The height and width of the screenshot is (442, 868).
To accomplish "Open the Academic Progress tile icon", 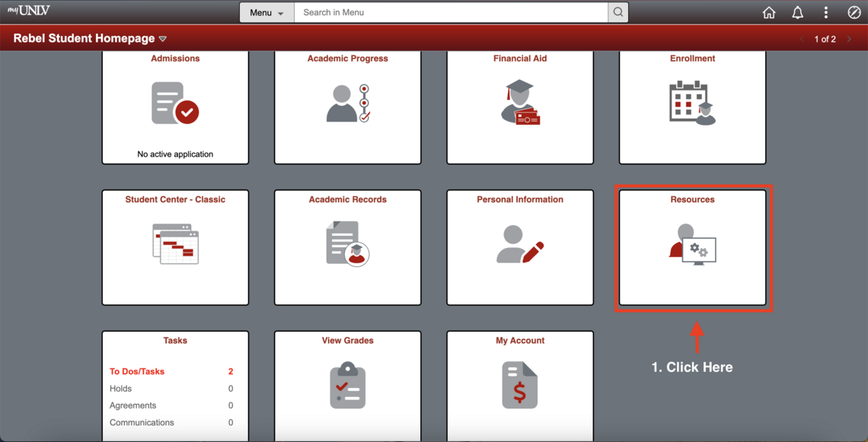I will (348, 103).
